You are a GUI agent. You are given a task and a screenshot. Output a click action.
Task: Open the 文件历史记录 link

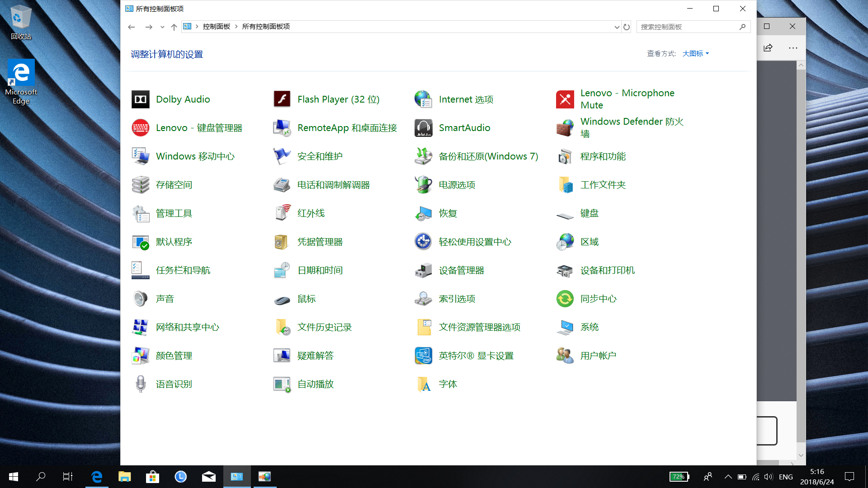click(x=325, y=327)
